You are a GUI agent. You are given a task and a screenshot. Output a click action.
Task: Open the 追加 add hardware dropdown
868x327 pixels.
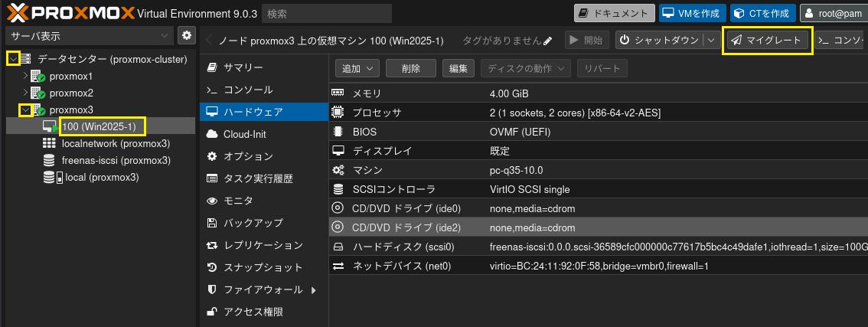click(x=357, y=69)
